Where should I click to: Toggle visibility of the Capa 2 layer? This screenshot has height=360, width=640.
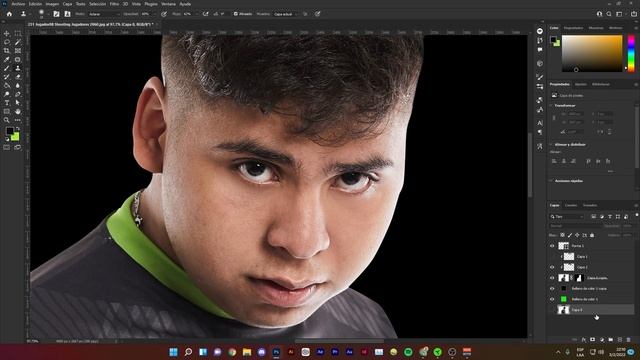pos(552,267)
